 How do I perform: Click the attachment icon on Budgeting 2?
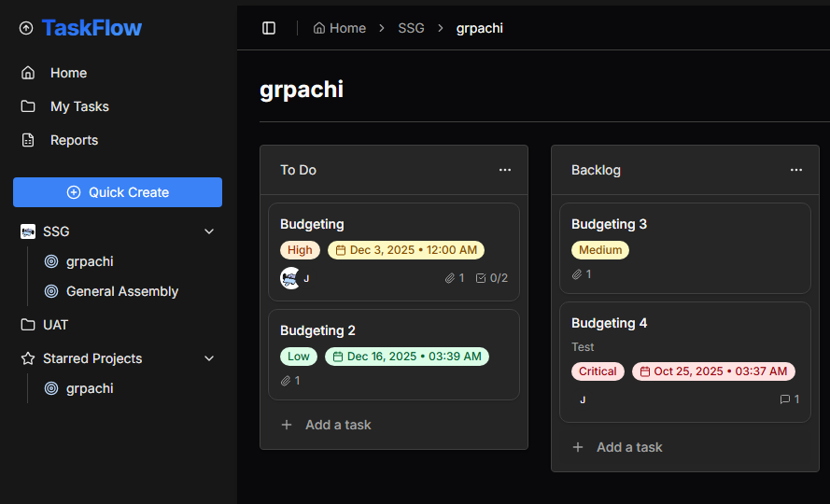(286, 381)
